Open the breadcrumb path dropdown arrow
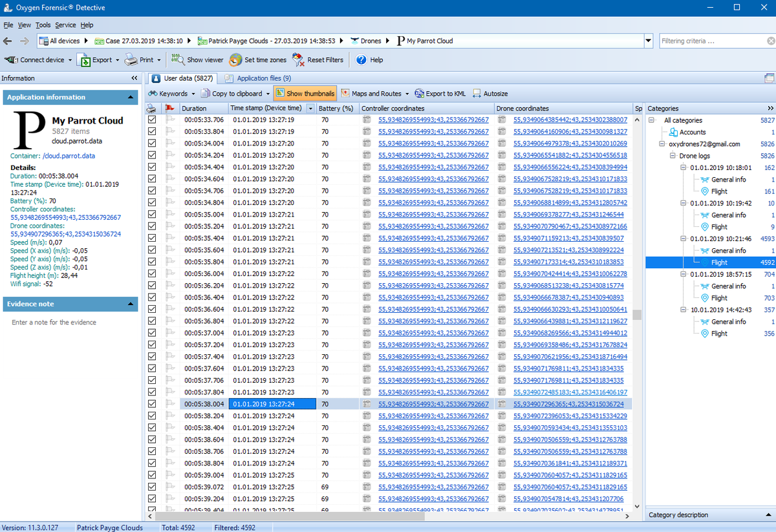The image size is (776, 532). pyautogui.click(x=649, y=41)
